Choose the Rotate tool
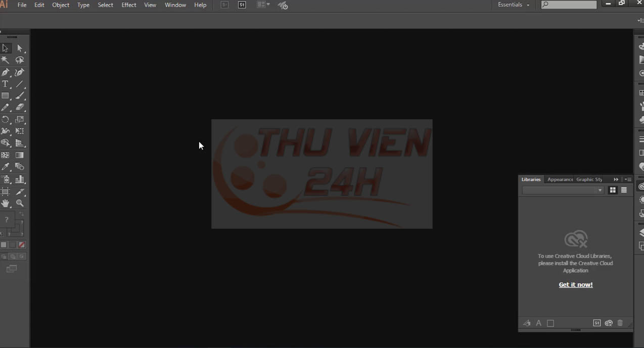 [6, 120]
